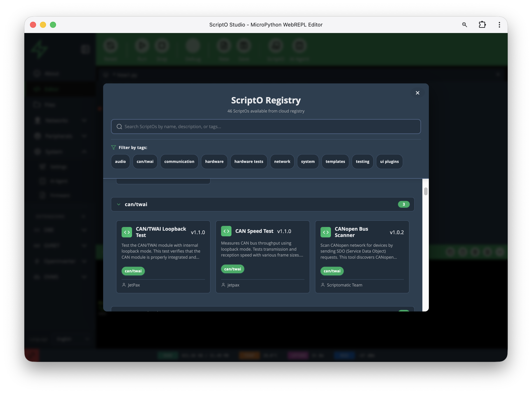Viewport: 532px width, 394px height.
Task: Open the three-dot browser menu
Action: pos(499,25)
